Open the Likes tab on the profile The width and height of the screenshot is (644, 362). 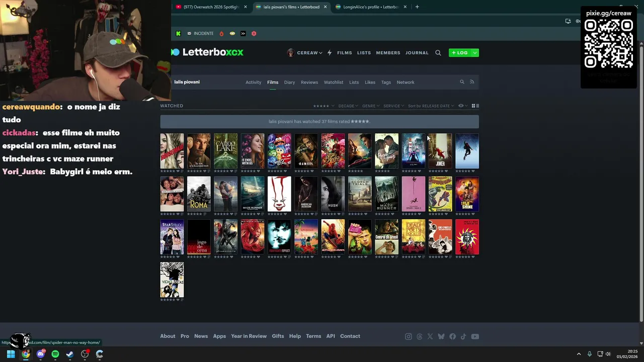tap(370, 82)
